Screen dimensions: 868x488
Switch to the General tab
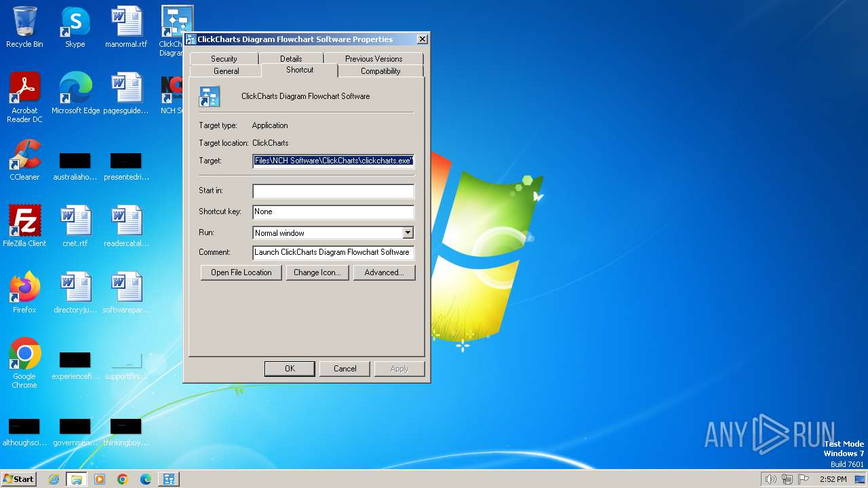(x=226, y=71)
